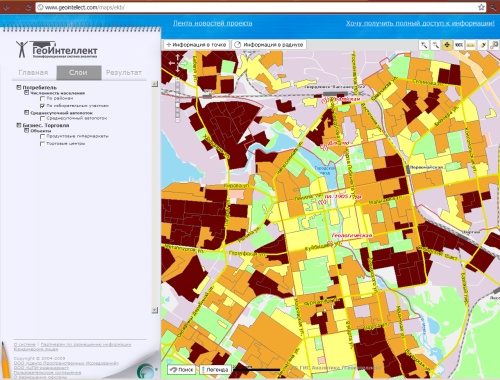Viewport: 500px width, 380px height.
Task: Open the 'Результат' tab
Action: [x=124, y=73]
